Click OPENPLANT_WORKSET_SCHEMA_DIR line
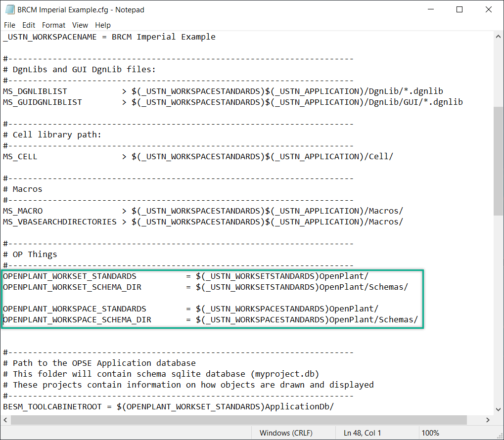Image resolution: width=504 pixels, height=440 pixels. [205, 287]
